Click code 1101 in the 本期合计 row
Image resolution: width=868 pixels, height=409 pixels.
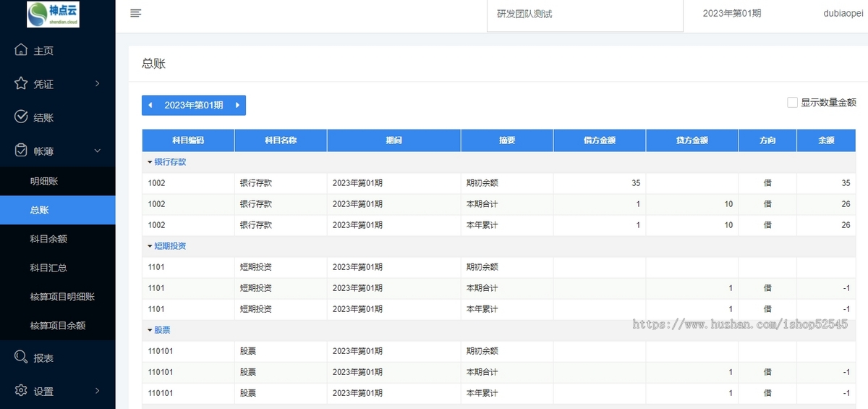[156, 288]
